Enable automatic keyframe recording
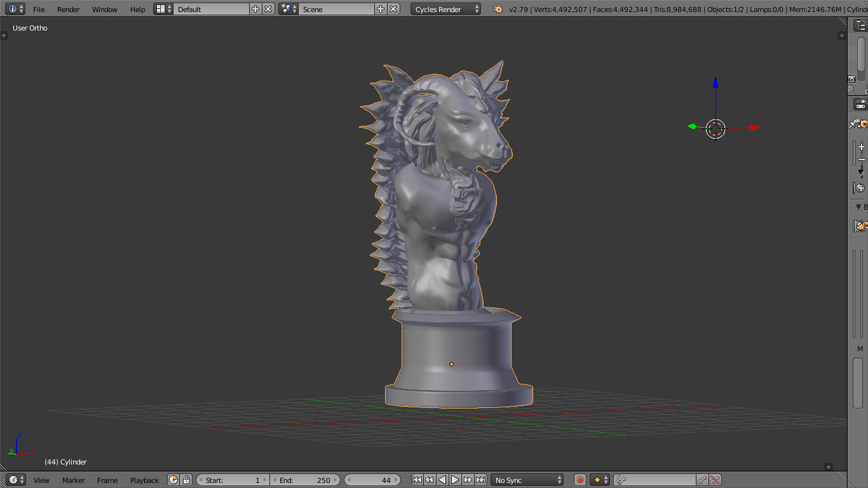This screenshot has width=868, height=488. (x=580, y=480)
